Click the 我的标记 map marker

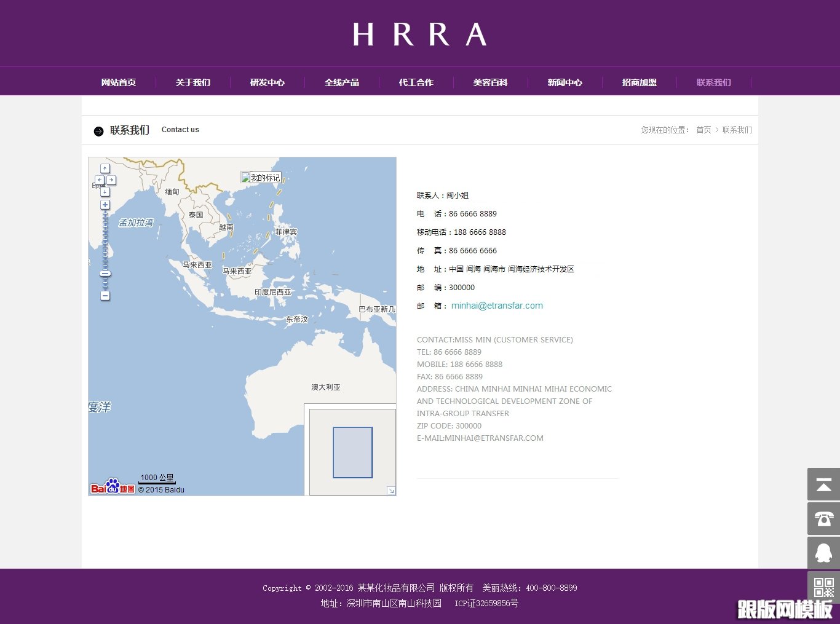261,178
